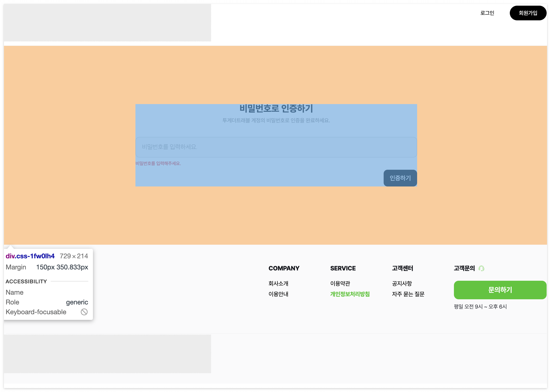Click the 평일 오전 9시 ~ 오후 6시 hours text
This screenshot has width=551, height=392.
(480, 306)
